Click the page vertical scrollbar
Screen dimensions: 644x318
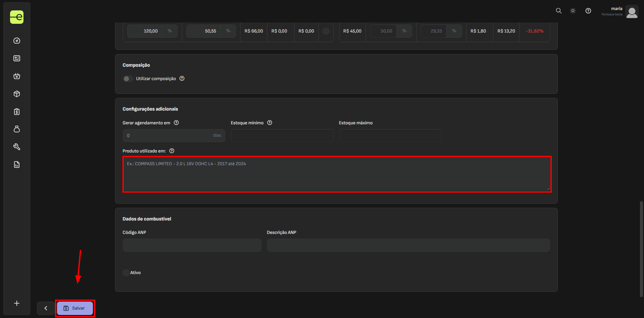641,249
